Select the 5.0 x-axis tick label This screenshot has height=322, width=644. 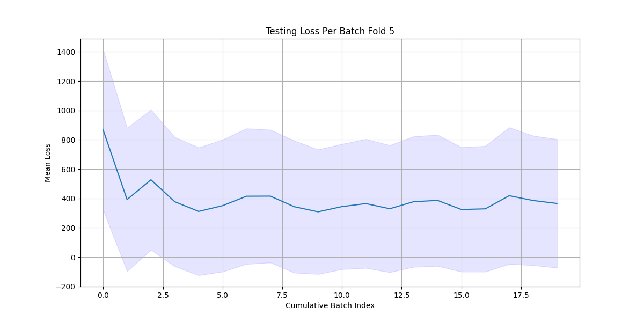(x=223, y=295)
